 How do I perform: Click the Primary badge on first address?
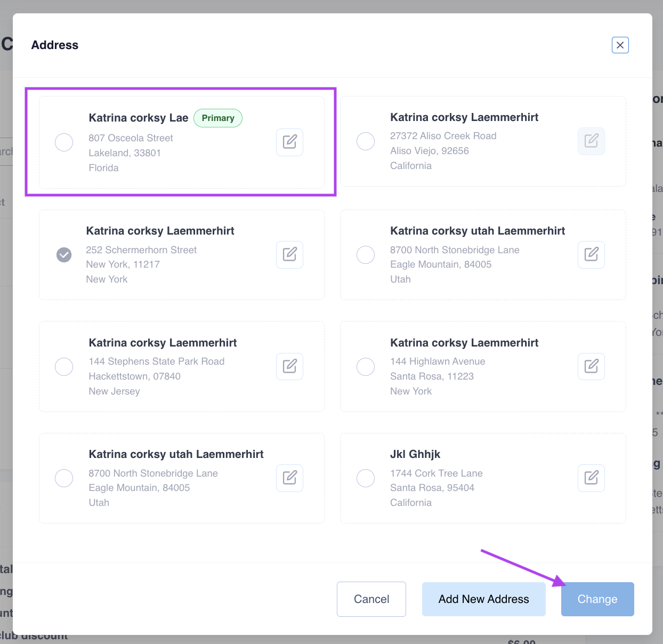pyautogui.click(x=218, y=118)
